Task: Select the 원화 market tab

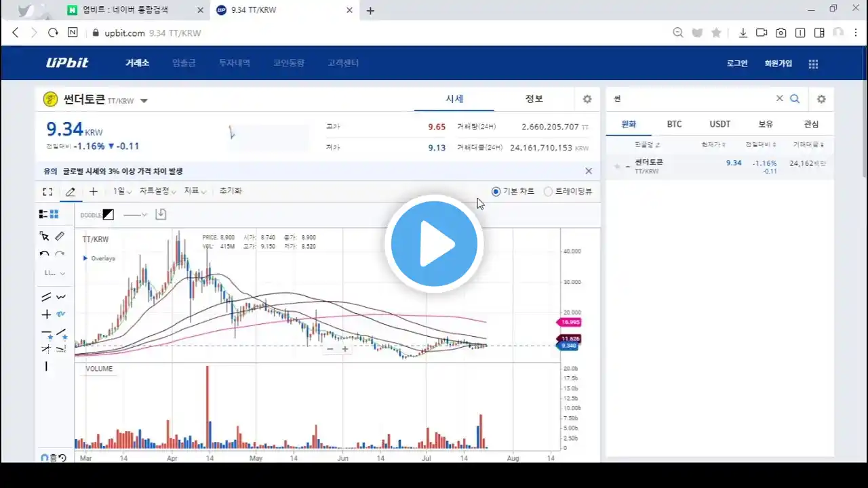Action: (629, 124)
